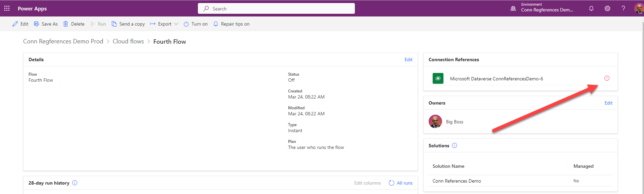
Task: Click the help question mark icon
Action: (623, 8)
